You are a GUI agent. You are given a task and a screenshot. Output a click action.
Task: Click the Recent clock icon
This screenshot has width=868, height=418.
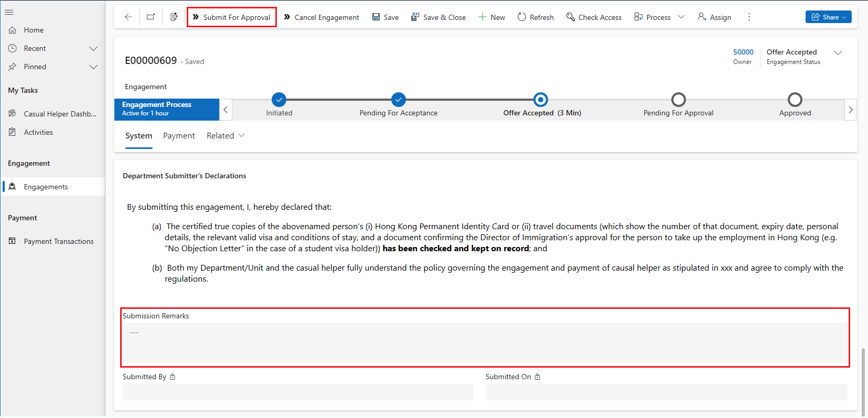click(x=13, y=48)
